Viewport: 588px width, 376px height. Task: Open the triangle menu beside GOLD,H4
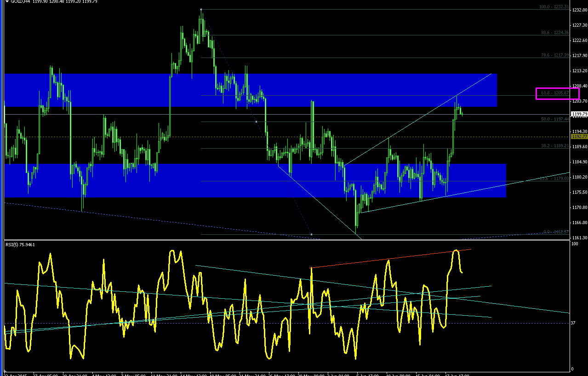[x=7, y=2]
